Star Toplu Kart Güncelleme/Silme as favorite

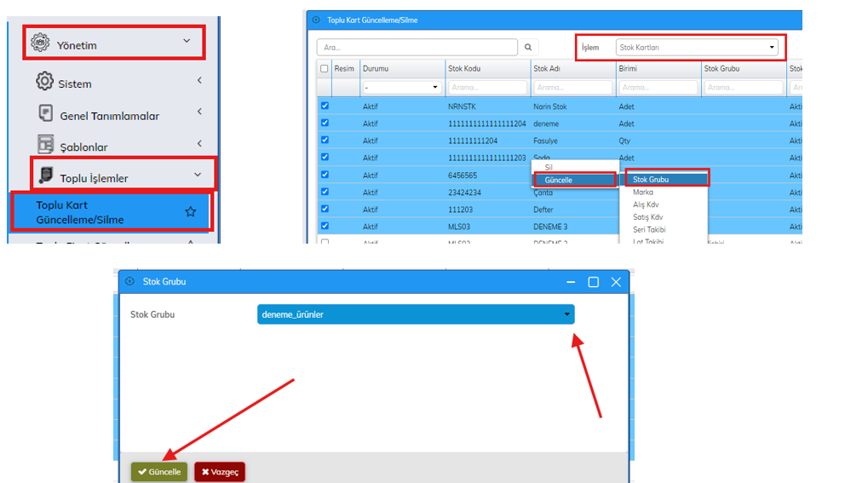(190, 212)
